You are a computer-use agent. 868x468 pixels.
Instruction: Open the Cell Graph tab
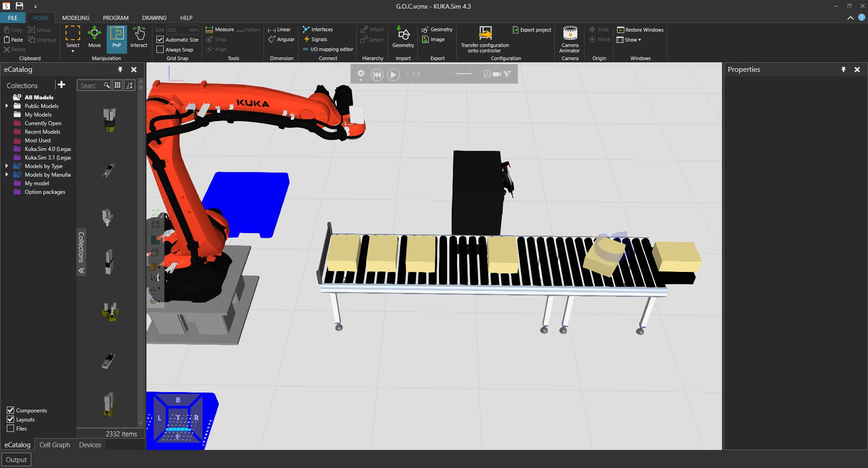click(55, 445)
